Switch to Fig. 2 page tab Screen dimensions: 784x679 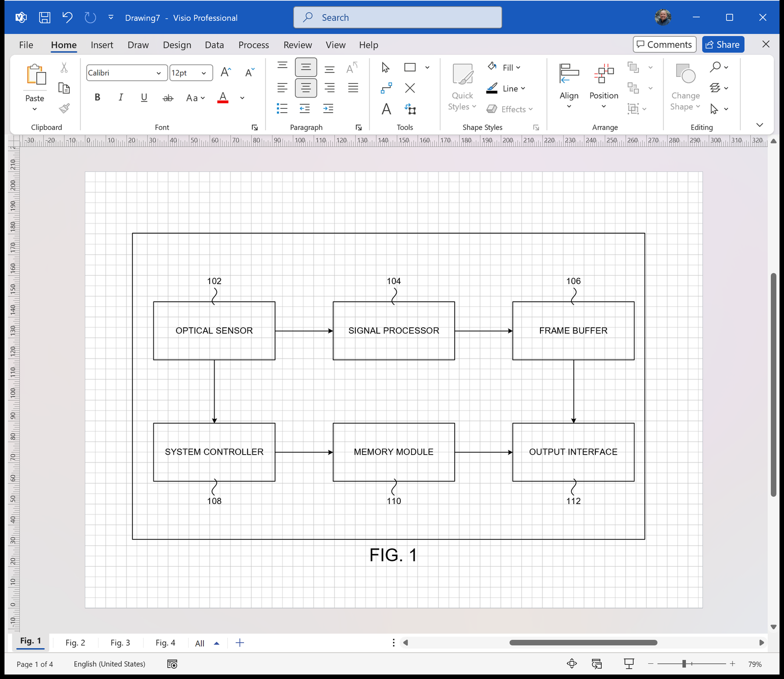pyautogui.click(x=75, y=643)
